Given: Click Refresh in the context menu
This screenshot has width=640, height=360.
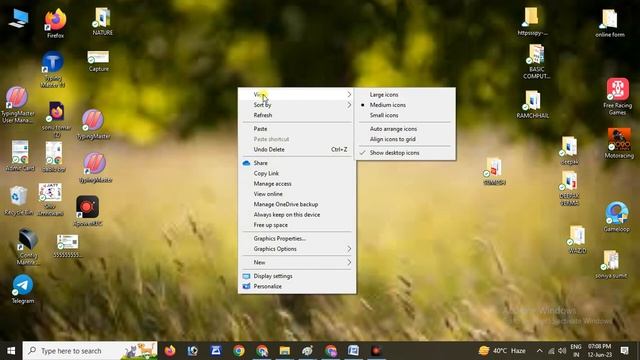Looking at the screenshot, I should pyautogui.click(x=297, y=115).
